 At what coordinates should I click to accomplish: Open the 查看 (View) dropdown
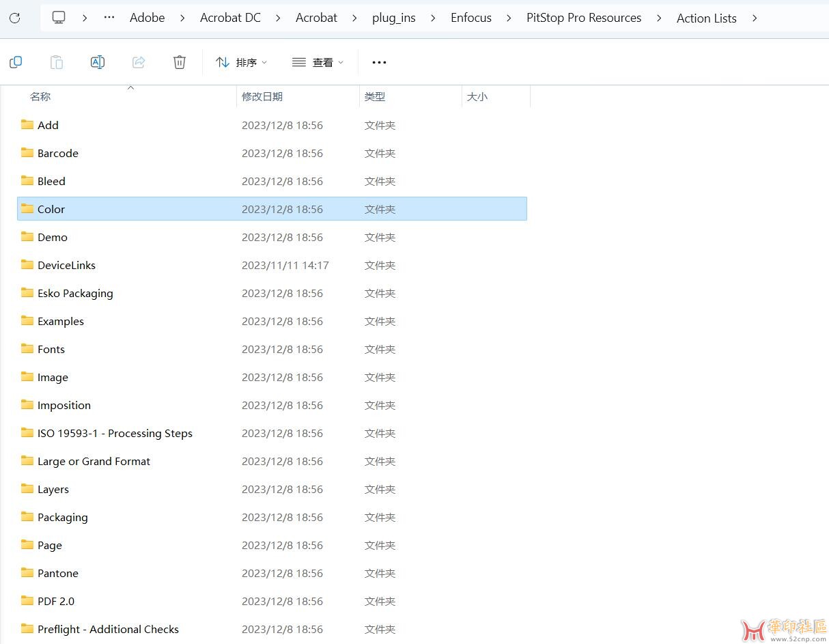(x=318, y=62)
